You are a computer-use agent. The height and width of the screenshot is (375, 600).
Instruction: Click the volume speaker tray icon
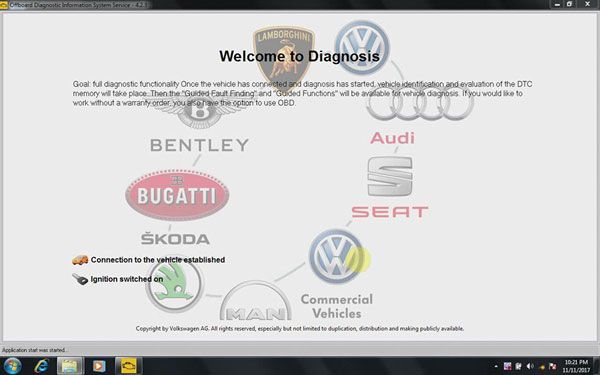[x=530, y=367]
